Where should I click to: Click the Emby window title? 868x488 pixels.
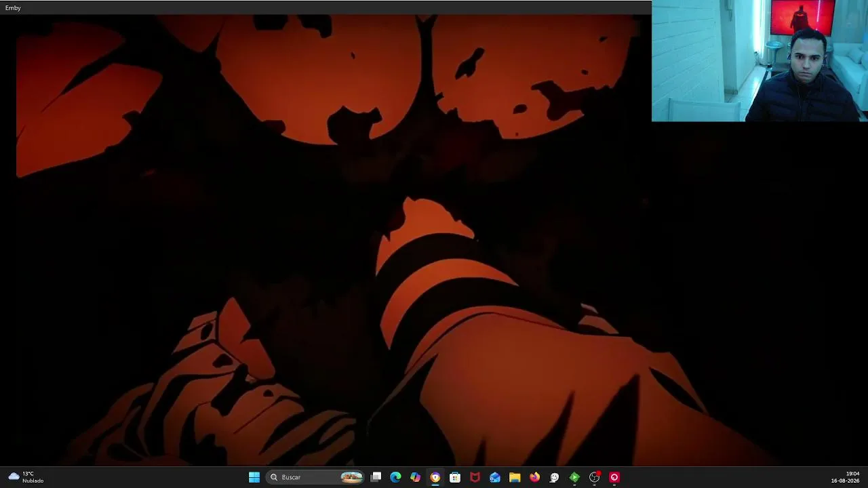point(13,7)
